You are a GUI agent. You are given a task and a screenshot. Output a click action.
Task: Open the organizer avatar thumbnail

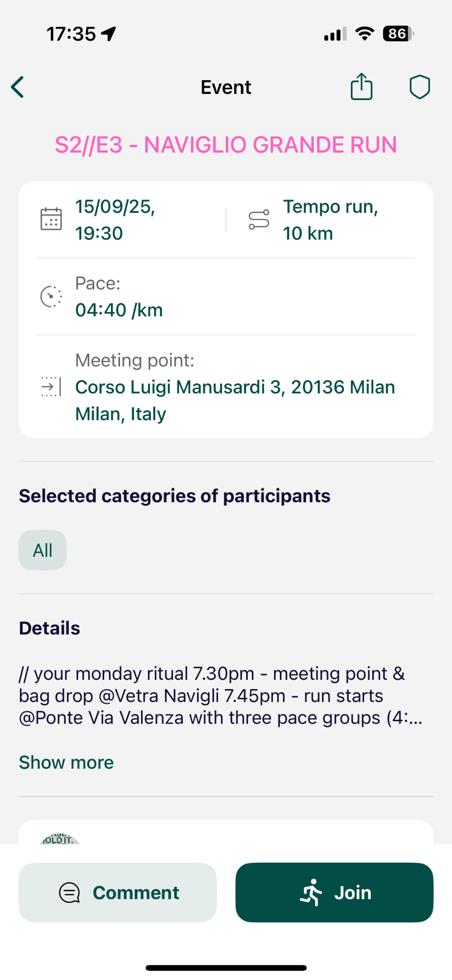[x=60, y=838]
